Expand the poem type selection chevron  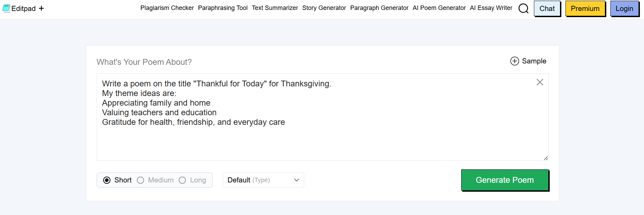[296, 180]
